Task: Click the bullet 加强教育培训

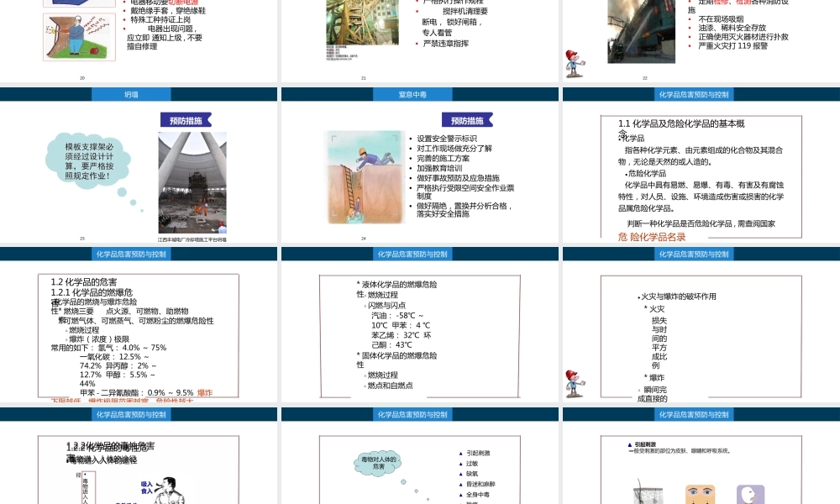Action: [x=439, y=168]
